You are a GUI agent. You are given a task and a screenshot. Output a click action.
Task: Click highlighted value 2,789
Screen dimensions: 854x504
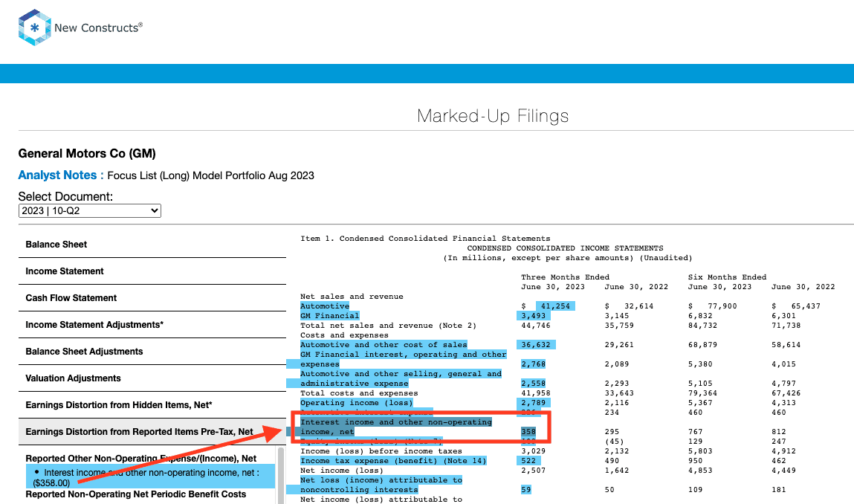(533, 403)
